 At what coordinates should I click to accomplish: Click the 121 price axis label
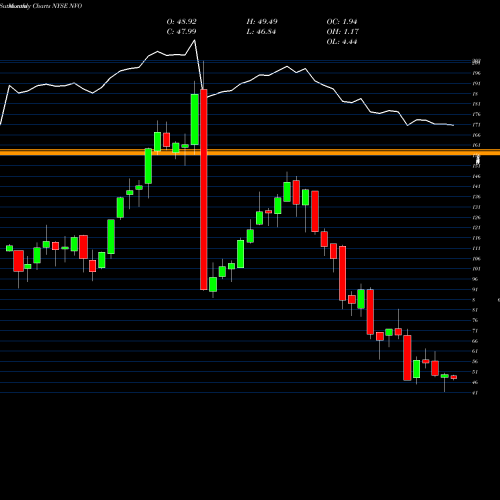pyautogui.click(x=476, y=228)
